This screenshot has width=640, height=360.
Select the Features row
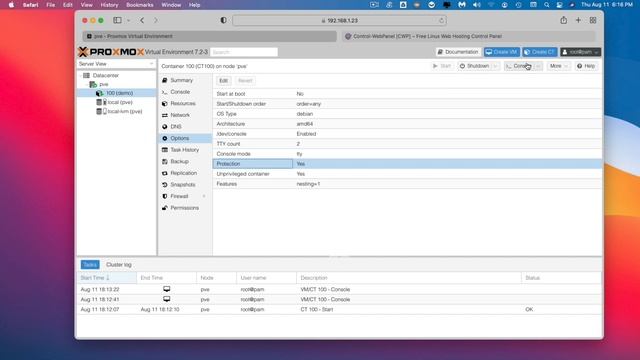(407, 184)
